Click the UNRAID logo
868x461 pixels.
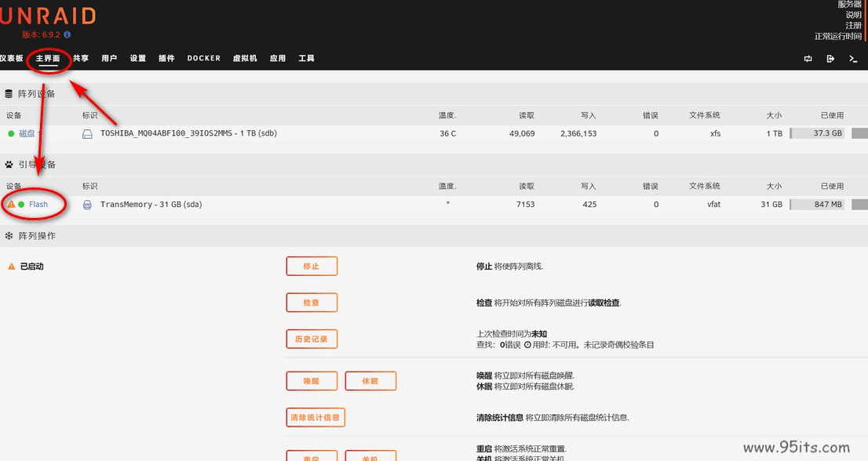[48, 16]
